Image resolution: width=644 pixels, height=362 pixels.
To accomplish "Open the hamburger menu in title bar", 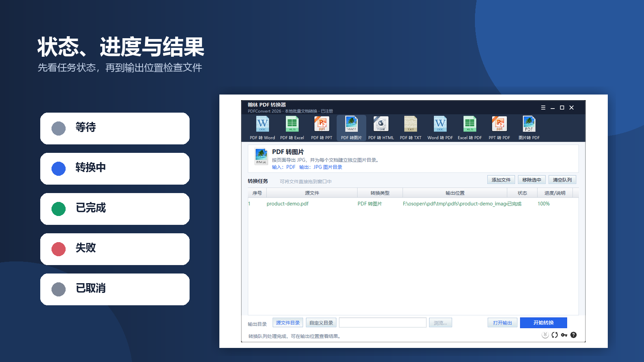I will (x=543, y=108).
